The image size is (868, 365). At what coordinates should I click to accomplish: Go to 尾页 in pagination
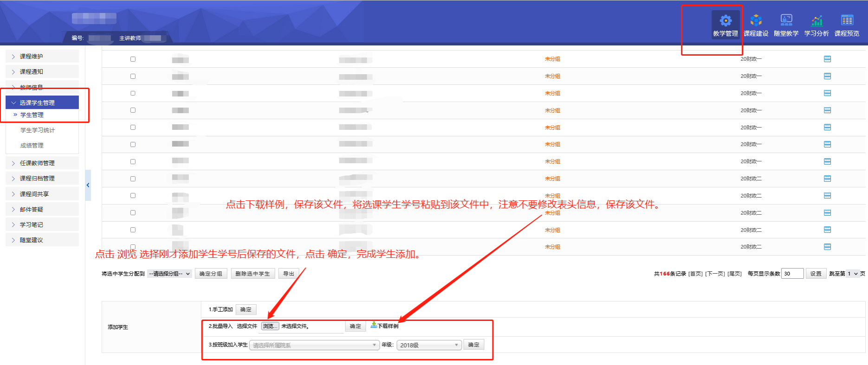734,274
